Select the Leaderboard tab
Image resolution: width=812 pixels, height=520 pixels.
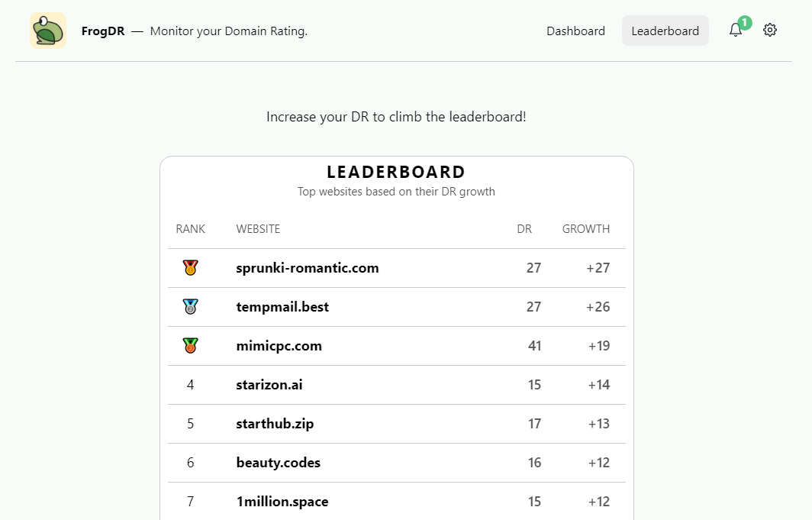pyautogui.click(x=665, y=31)
